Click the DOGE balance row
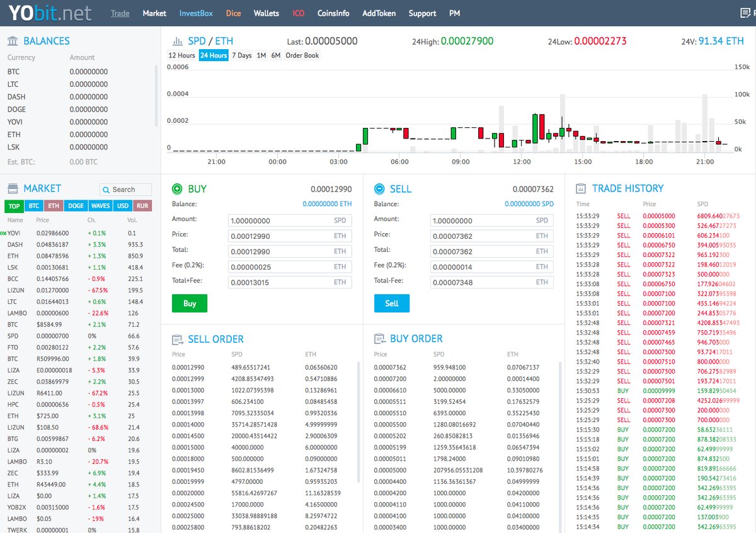The height and width of the screenshot is (533, 756). 79,110
